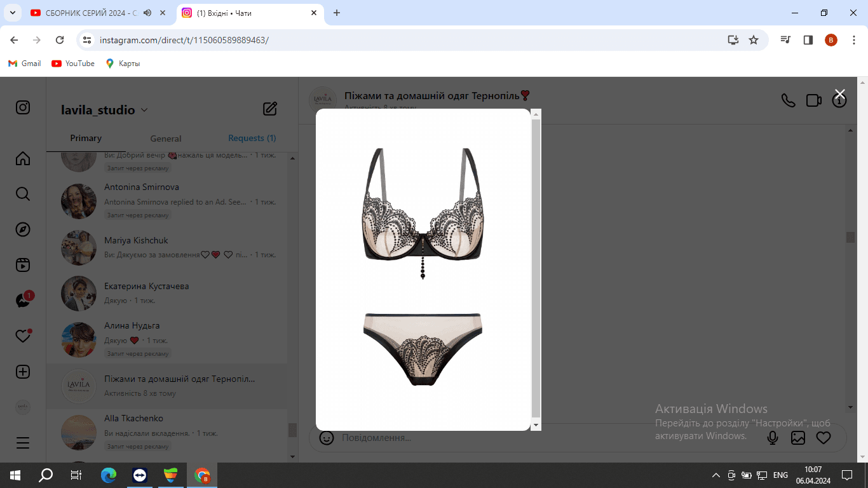Close the image preview overlay
868x488 pixels.
point(839,94)
